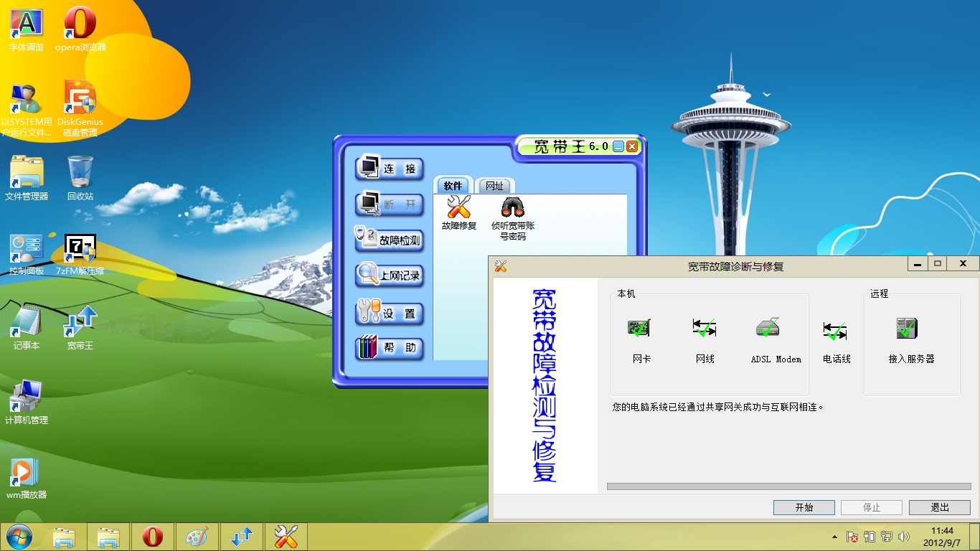Click 连接 button in 宽带王 window
The height and width of the screenshot is (551, 980).
pos(390,169)
